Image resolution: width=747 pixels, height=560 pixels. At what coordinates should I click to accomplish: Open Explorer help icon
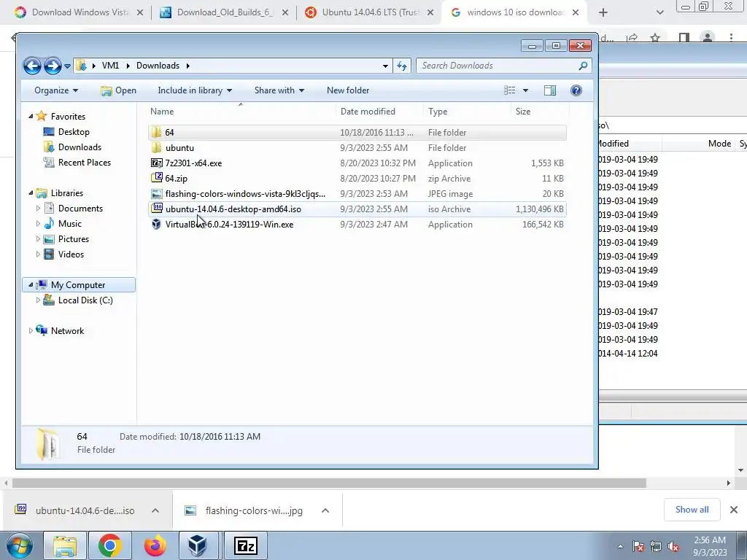pyautogui.click(x=576, y=90)
